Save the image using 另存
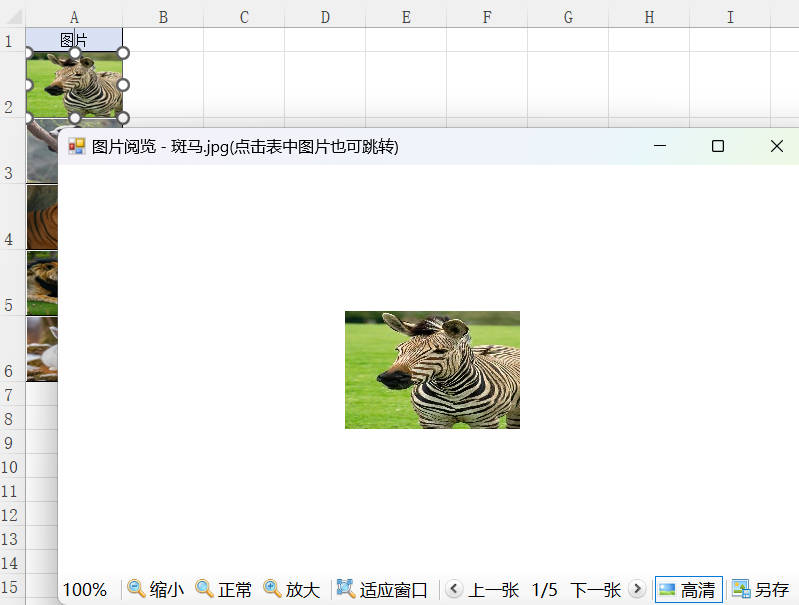799x605 pixels. pyautogui.click(x=760, y=589)
